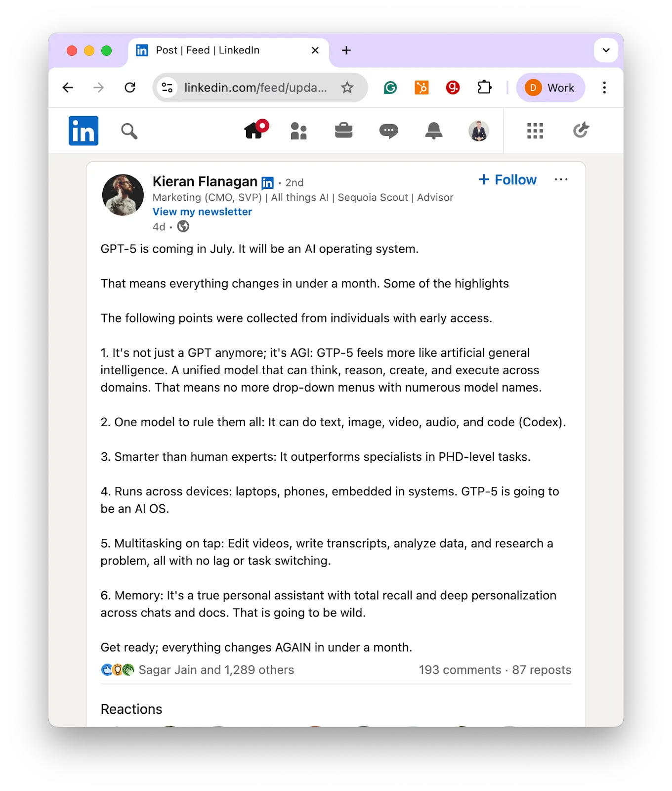Click the macOS green fullscreen button
672x791 pixels.
point(106,50)
